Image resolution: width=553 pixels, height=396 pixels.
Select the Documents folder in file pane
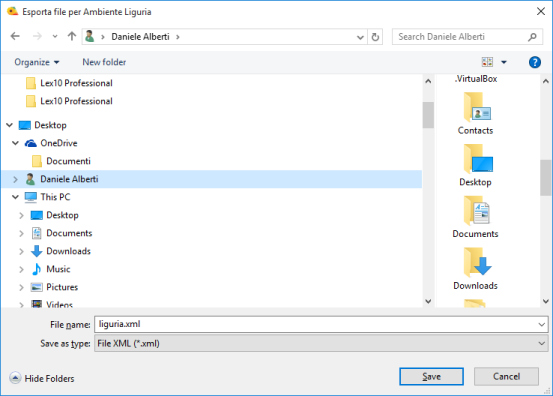(475, 217)
